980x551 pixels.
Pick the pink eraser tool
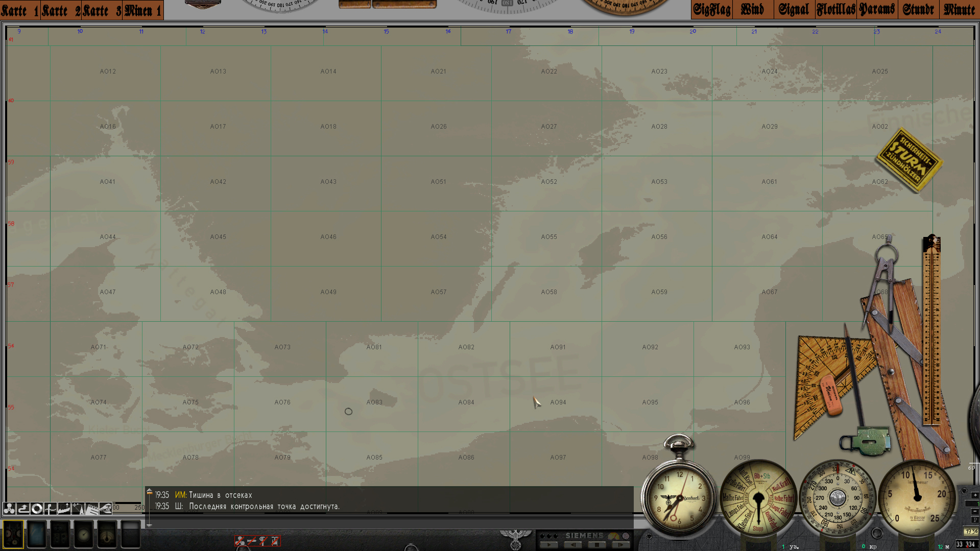pos(830,395)
